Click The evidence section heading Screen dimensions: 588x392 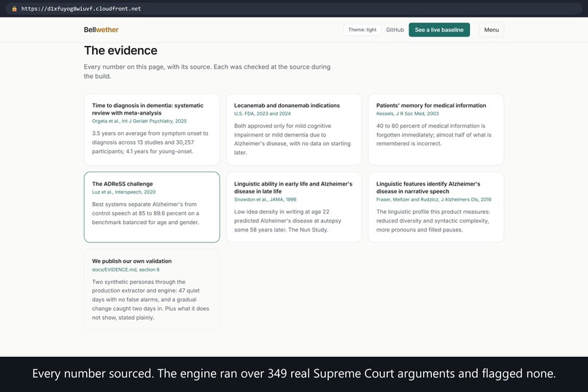click(x=120, y=50)
